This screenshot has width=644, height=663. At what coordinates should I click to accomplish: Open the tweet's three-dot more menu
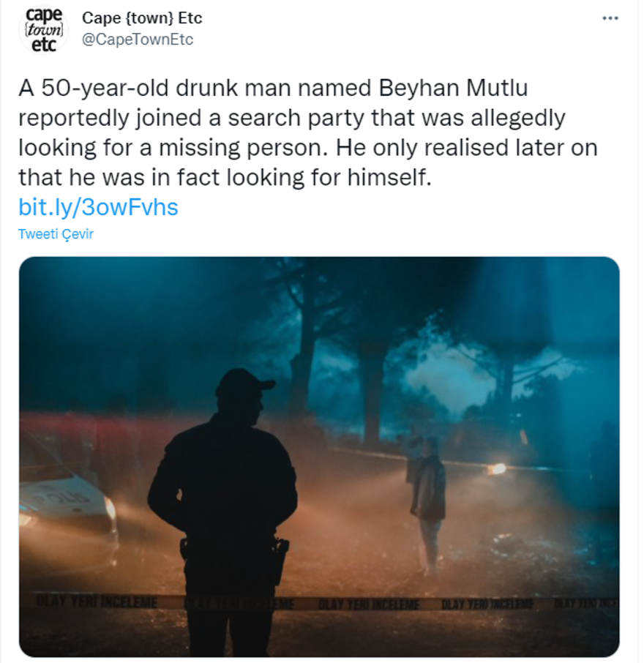tap(610, 18)
